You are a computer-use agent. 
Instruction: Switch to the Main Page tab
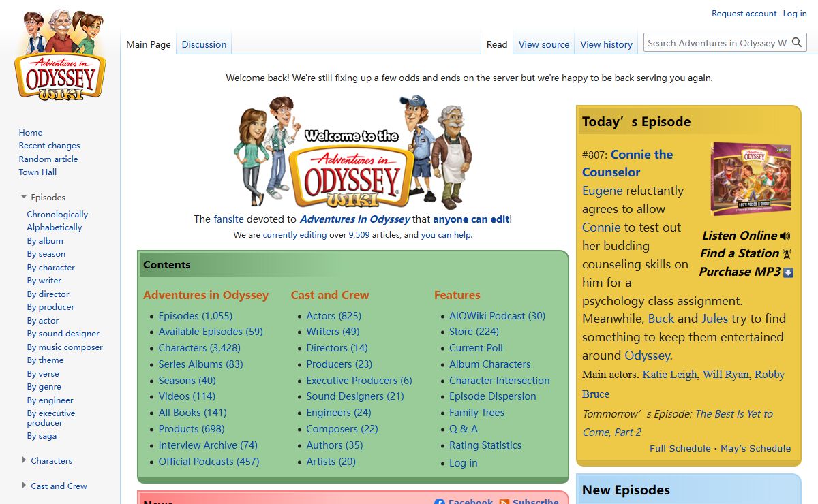point(149,44)
